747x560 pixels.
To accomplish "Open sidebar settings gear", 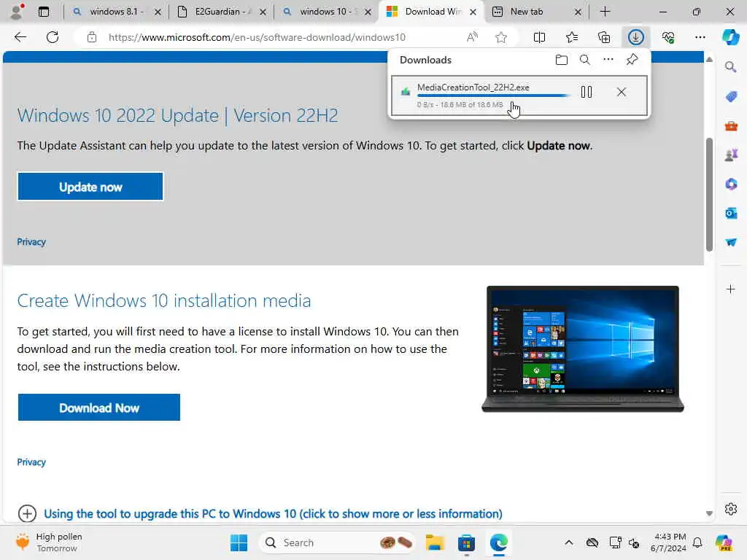I will [730, 509].
